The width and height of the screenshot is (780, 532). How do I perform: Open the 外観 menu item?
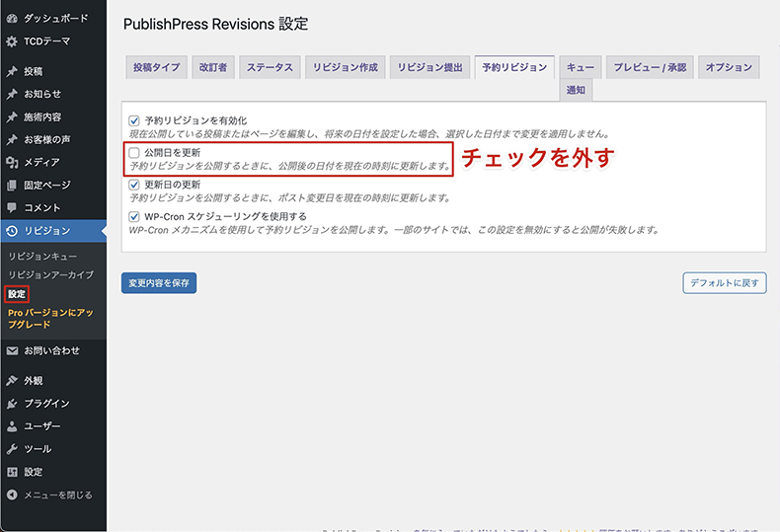[53, 380]
